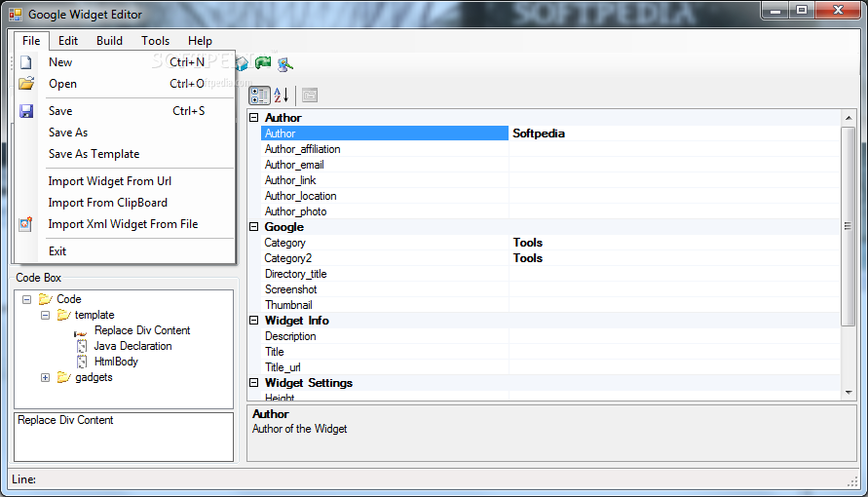The width and height of the screenshot is (868, 497).
Task: Open the Tools menu
Action: (155, 40)
